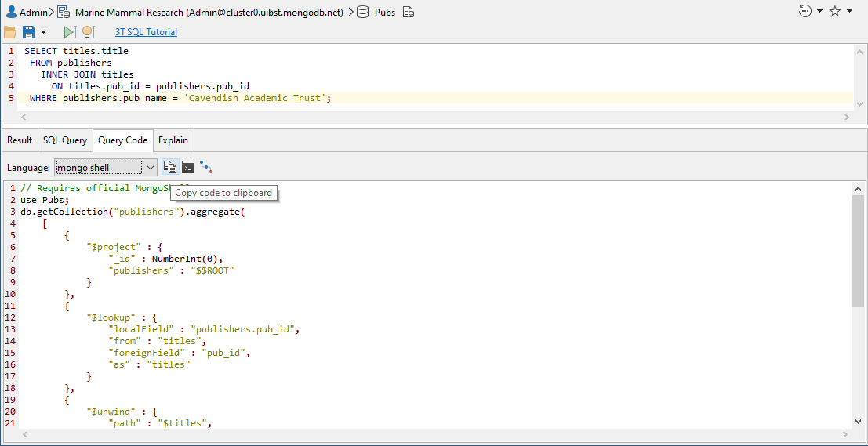Click the "from" : "titles" line

[158, 341]
